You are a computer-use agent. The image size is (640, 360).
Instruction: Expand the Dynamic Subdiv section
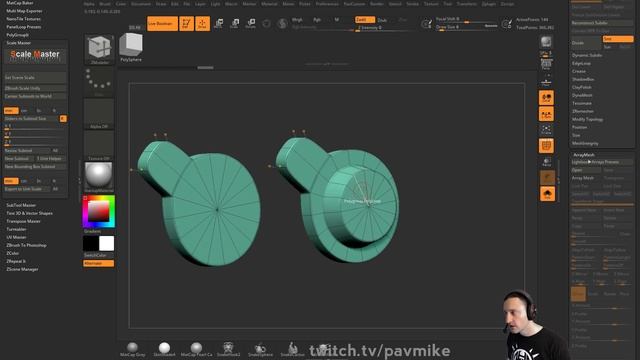coord(587,55)
